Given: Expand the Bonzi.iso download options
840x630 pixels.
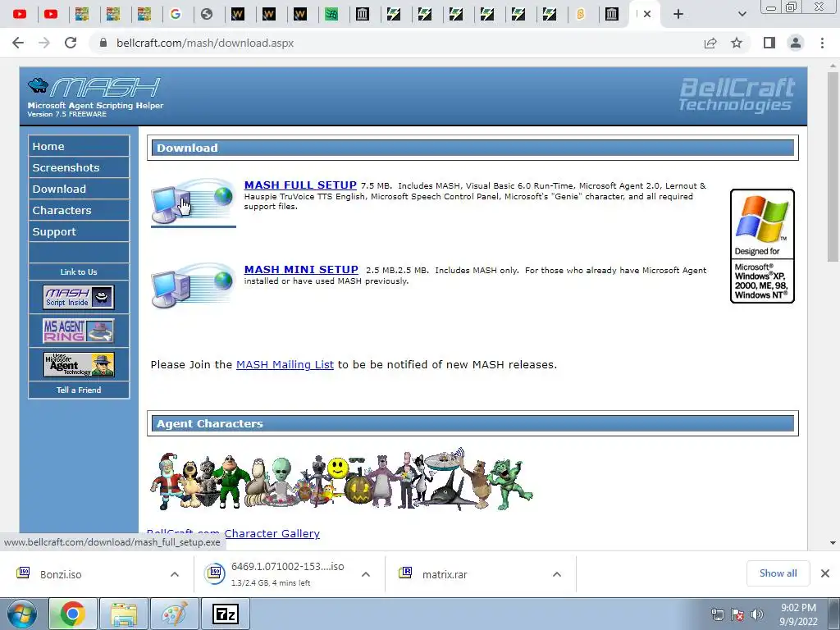Looking at the screenshot, I should click(175, 574).
